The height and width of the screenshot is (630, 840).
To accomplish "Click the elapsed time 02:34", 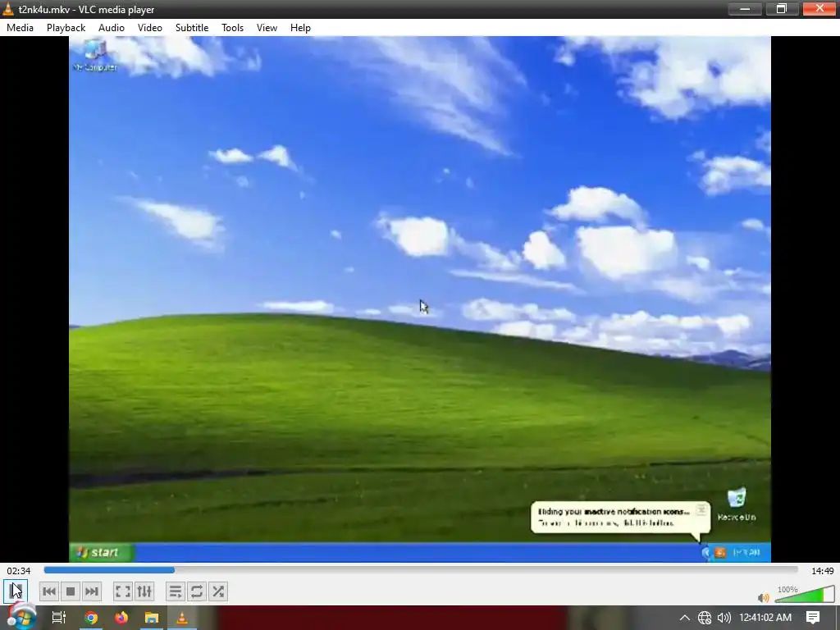I will coord(19,571).
